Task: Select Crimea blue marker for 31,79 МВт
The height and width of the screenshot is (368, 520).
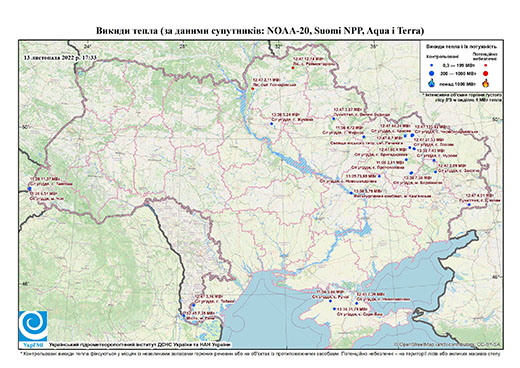Action: [334, 309]
